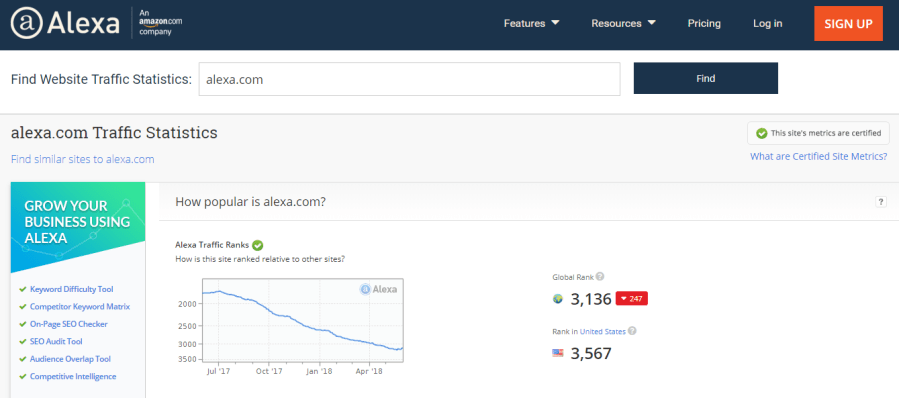Focus the website search input field
This screenshot has width=899, height=398.
pos(409,79)
